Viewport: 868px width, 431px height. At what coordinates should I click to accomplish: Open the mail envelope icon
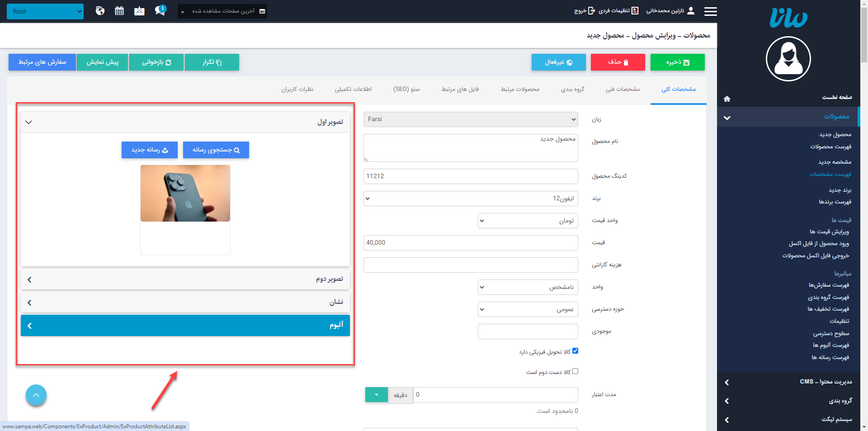pos(139,10)
